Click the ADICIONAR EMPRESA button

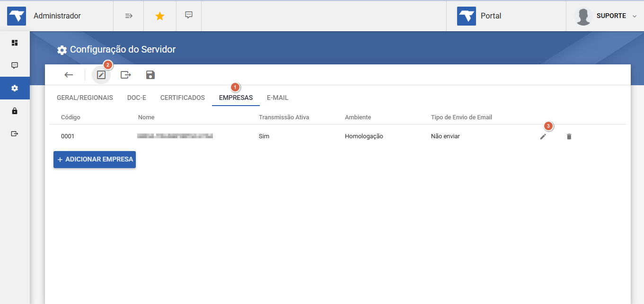point(95,160)
